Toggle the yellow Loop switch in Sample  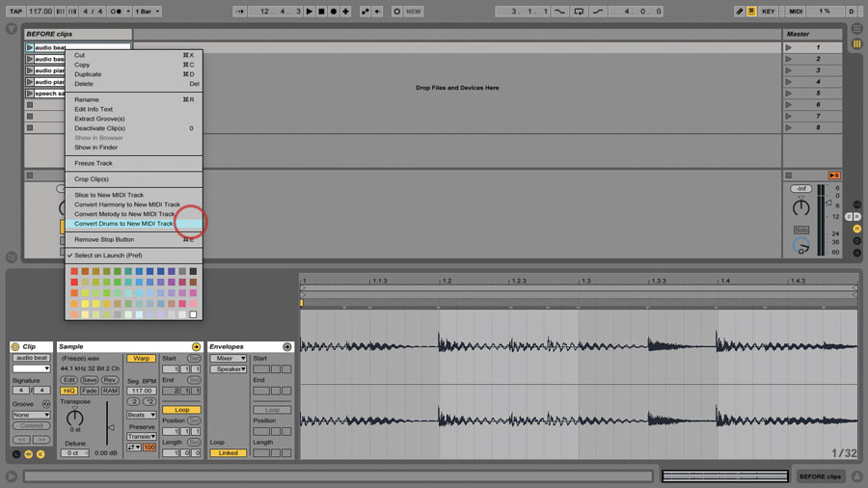click(181, 410)
